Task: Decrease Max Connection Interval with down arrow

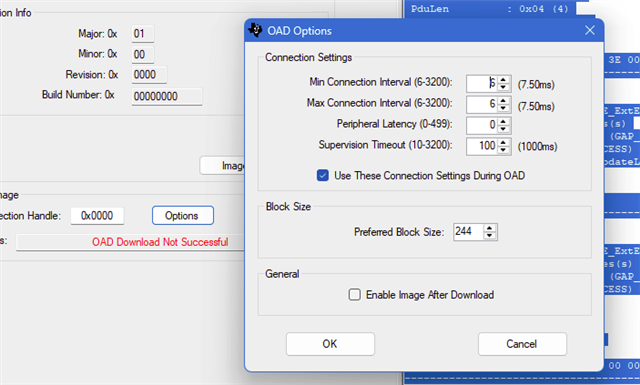Action: pos(503,108)
